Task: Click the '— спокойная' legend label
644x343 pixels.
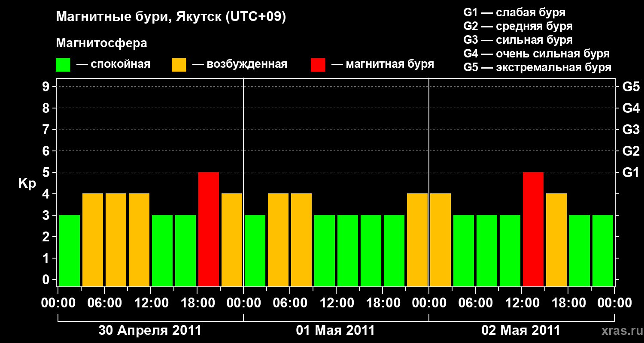Action: coord(113,64)
